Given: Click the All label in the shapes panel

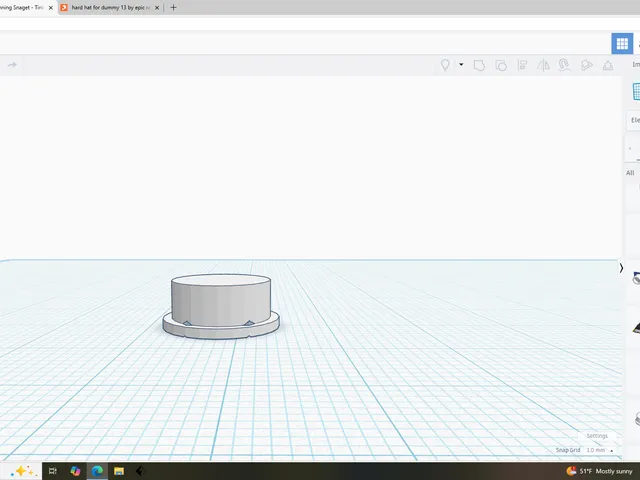Looking at the screenshot, I should pyautogui.click(x=630, y=173).
